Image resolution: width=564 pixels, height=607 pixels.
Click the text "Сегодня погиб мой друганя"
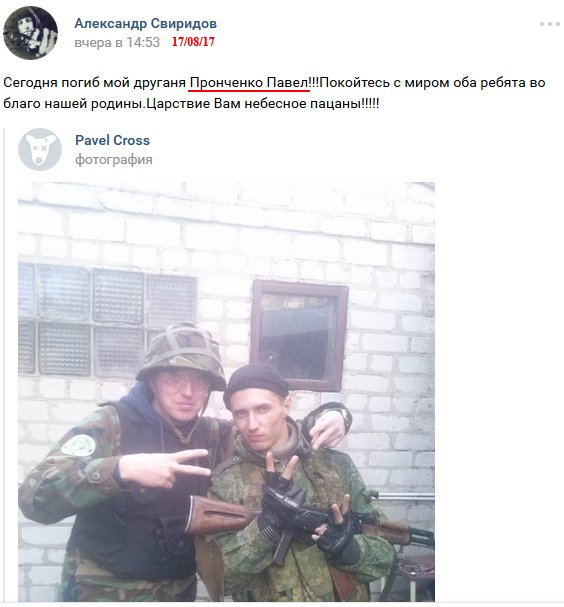coord(94,83)
